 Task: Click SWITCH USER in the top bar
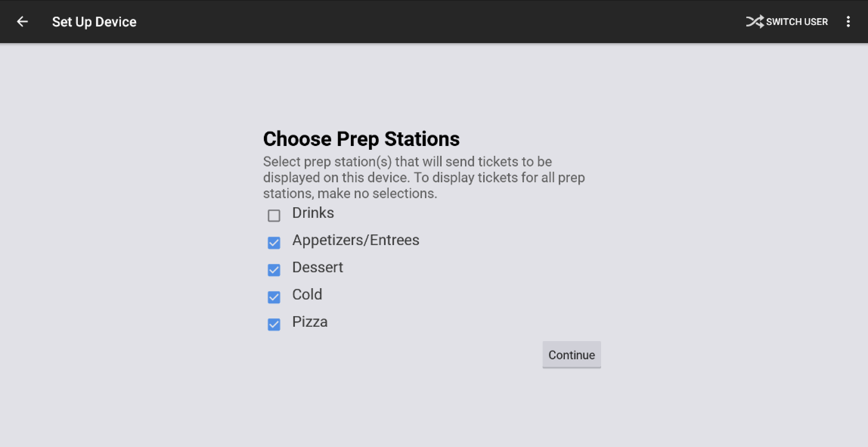[x=797, y=22]
